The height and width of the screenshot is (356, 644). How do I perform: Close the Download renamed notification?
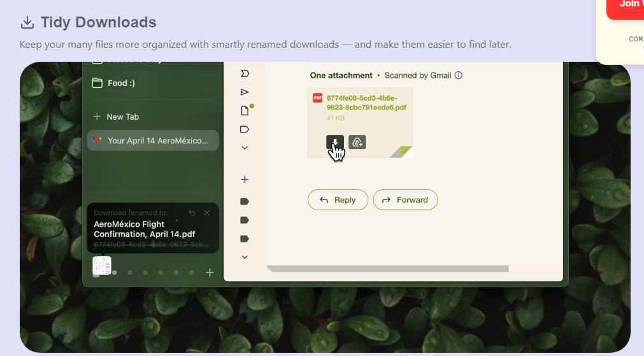[x=206, y=213]
